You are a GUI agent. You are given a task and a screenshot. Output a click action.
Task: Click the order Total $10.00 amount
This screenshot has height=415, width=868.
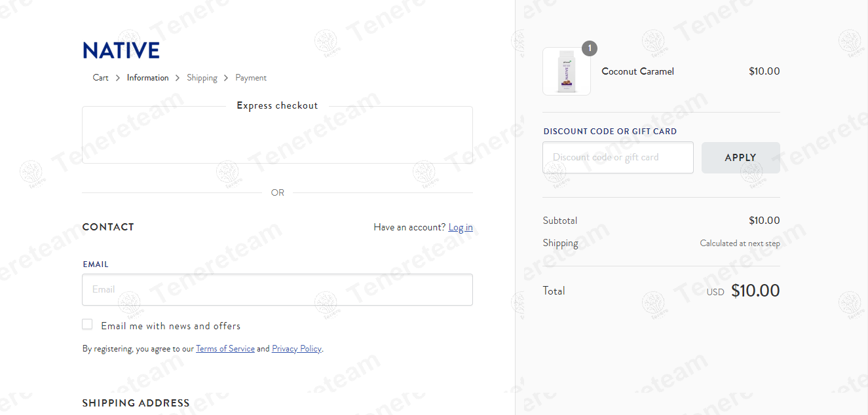[x=755, y=291]
